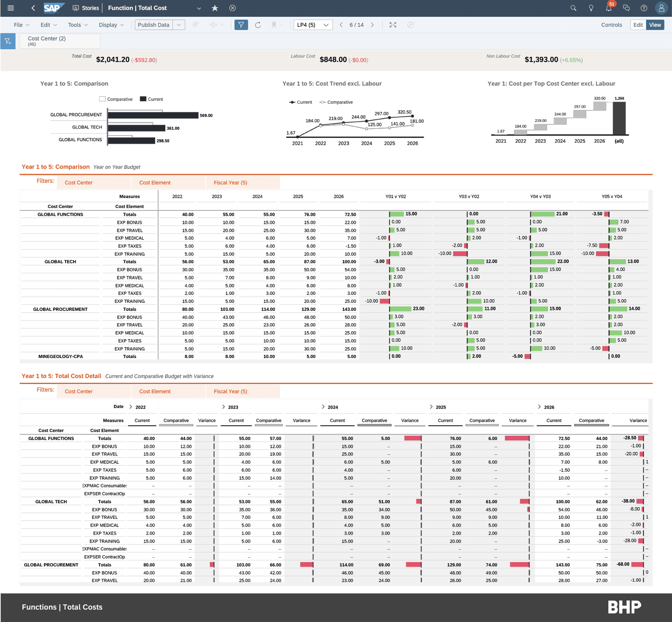Click the favorite star icon
This screenshot has width=672, height=622.
tap(214, 8)
